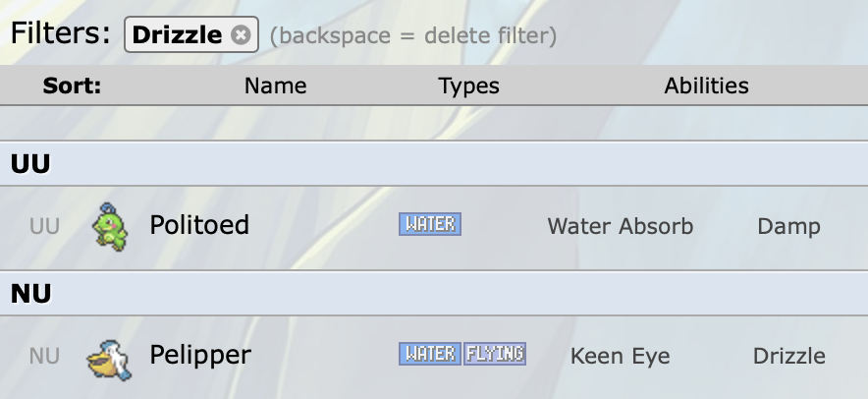Click Pelipper's Drizzle ability
Image resolution: width=868 pixels, height=399 pixels.
point(788,356)
